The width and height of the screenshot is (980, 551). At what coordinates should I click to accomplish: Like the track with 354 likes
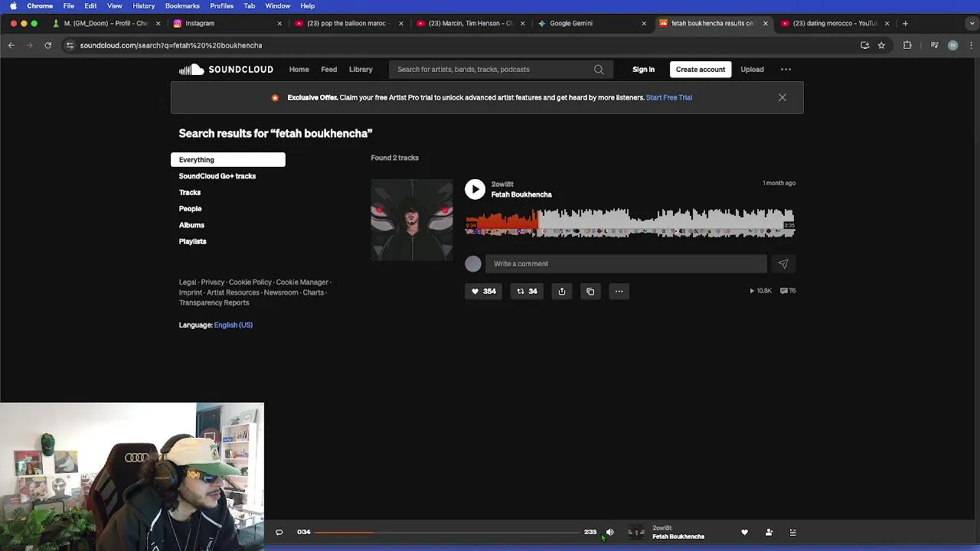click(483, 292)
